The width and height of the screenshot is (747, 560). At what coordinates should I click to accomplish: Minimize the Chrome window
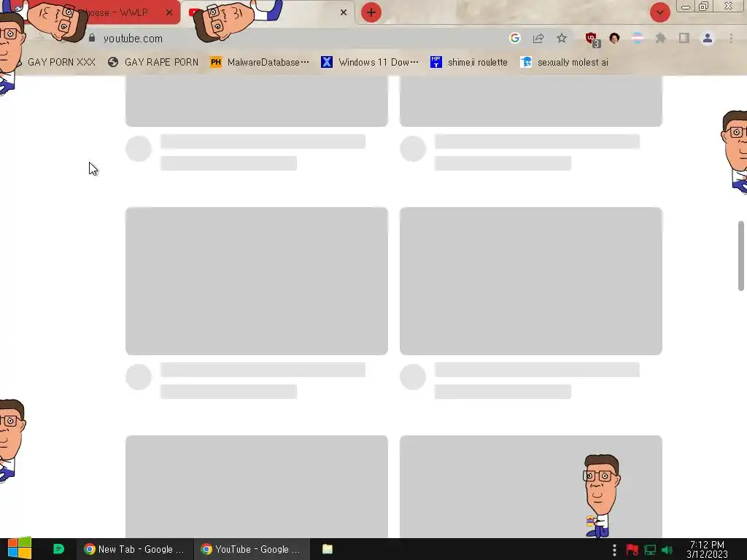pyautogui.click(x=686, y=7)
